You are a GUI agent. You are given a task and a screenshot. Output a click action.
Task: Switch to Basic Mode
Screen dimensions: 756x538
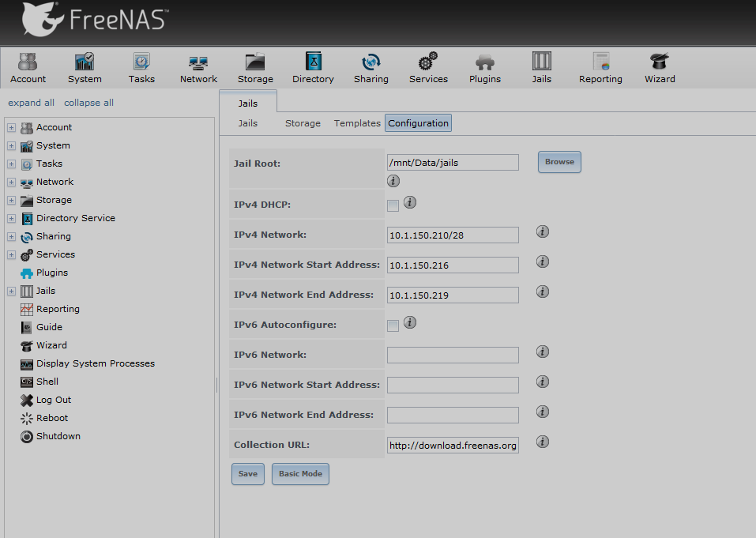(x=300, y=474)
